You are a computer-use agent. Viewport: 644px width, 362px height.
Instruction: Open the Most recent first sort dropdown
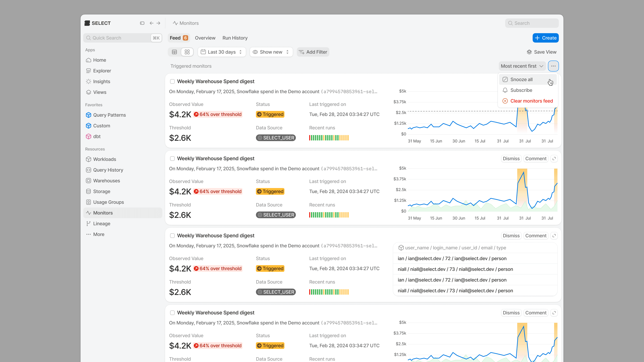point(522,66)
